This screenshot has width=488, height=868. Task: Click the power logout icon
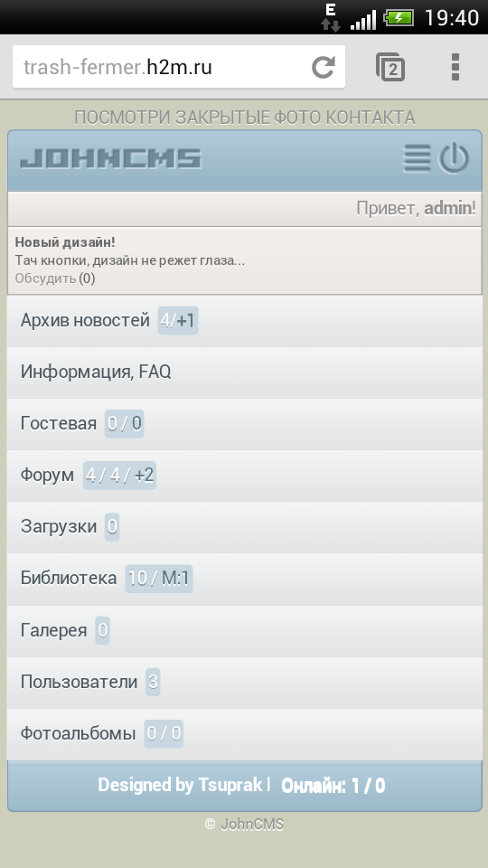[x=454, y=158]
